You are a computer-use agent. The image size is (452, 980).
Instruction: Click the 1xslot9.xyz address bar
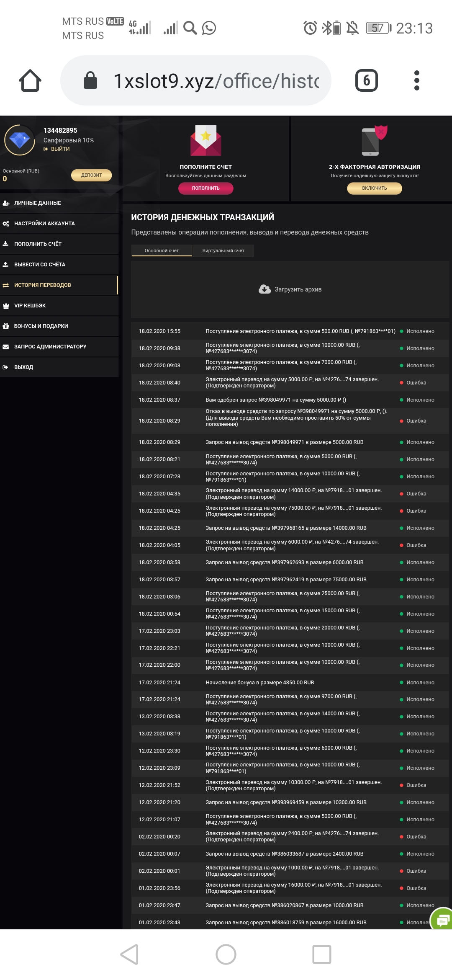(x=196, y=80)
